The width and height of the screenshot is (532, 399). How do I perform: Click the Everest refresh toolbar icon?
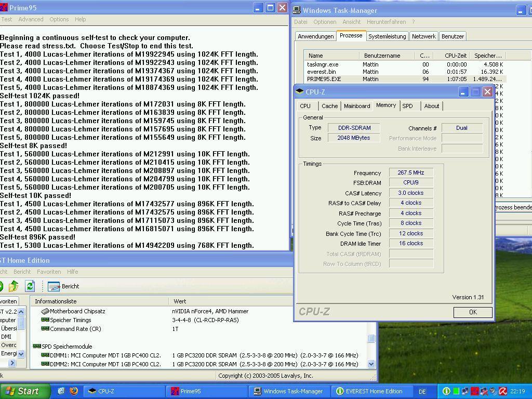(x=30, y=286)
